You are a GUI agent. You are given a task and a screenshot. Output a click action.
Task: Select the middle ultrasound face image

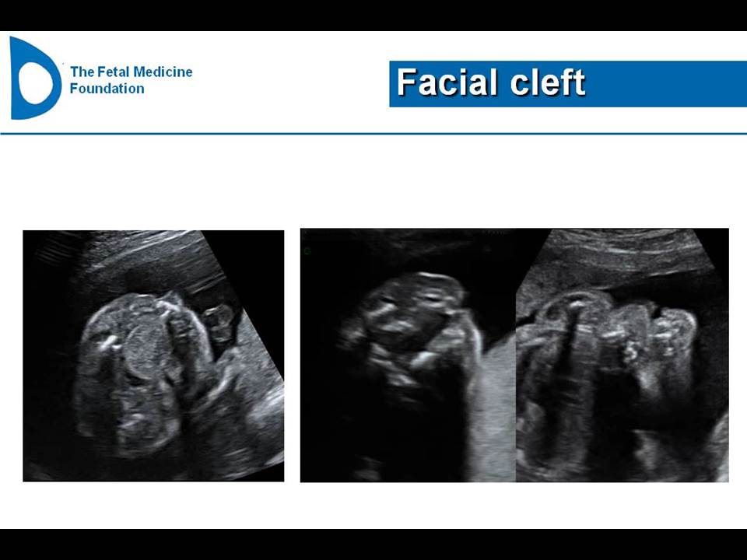tap(409, 355)
